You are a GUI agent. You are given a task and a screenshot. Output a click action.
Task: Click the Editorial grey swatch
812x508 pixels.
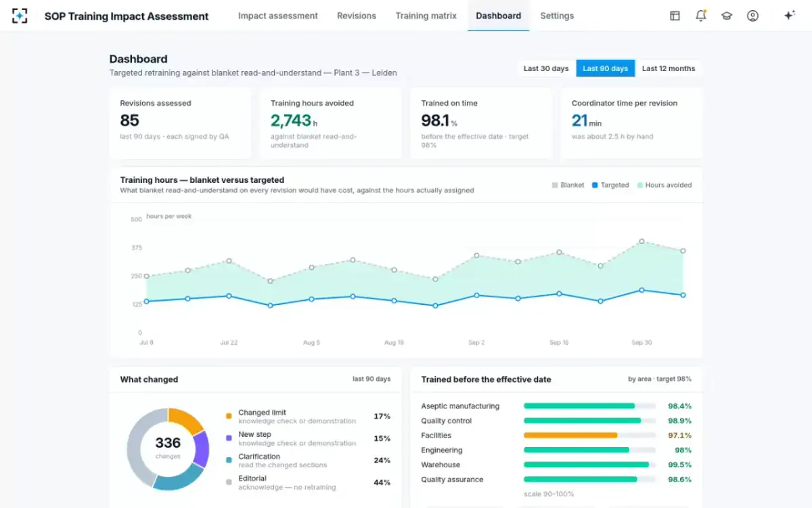tap(229, 482)
